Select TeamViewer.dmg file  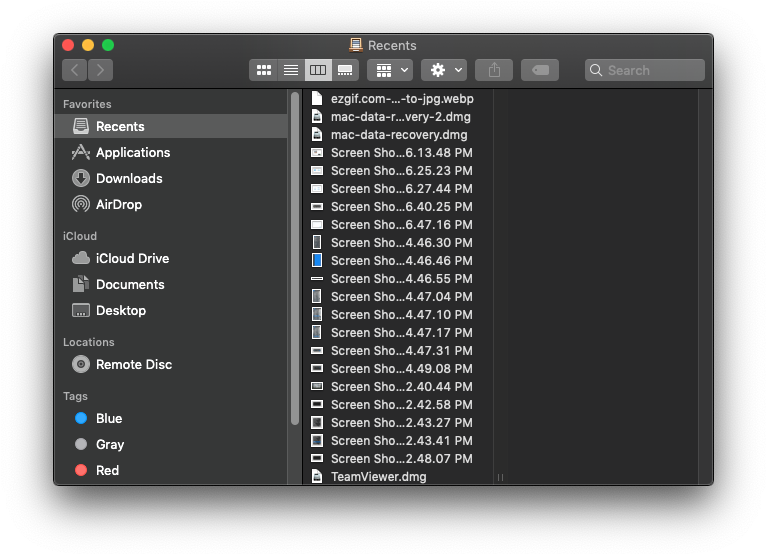(x=398, y=477)
